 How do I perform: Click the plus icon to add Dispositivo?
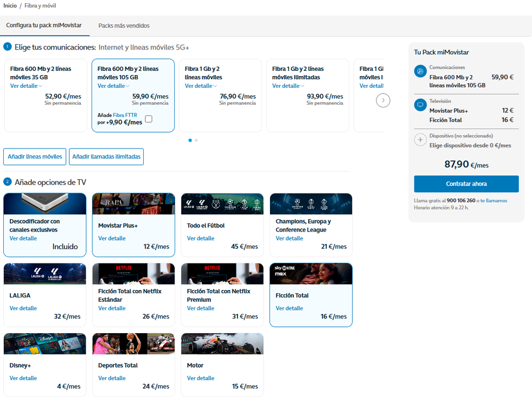[420, 140]
